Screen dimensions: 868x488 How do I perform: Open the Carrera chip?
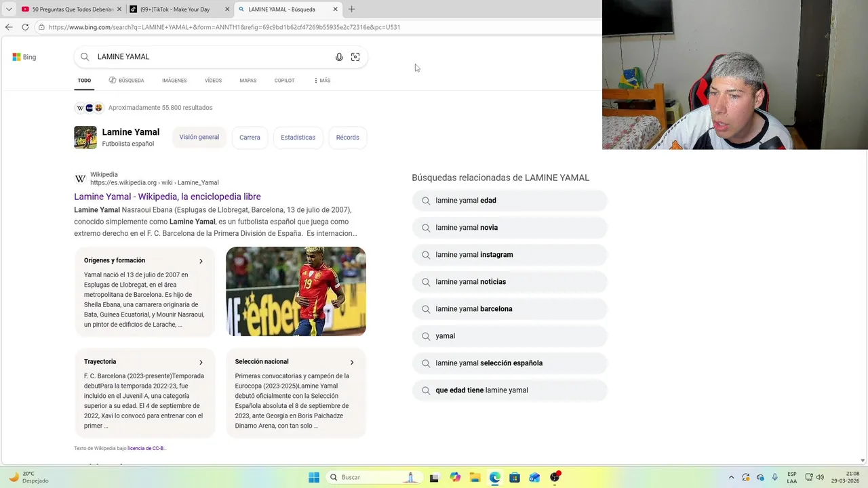click(250, 138)
